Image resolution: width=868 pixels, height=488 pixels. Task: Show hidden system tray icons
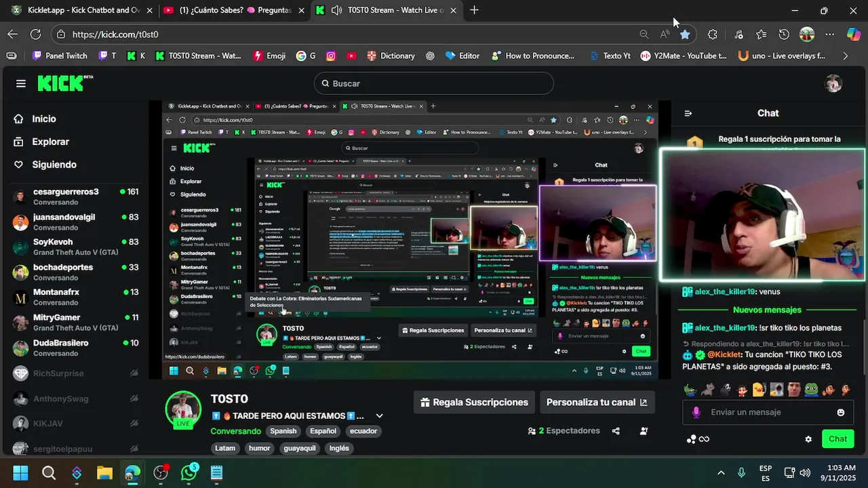[x=721, y=472]
